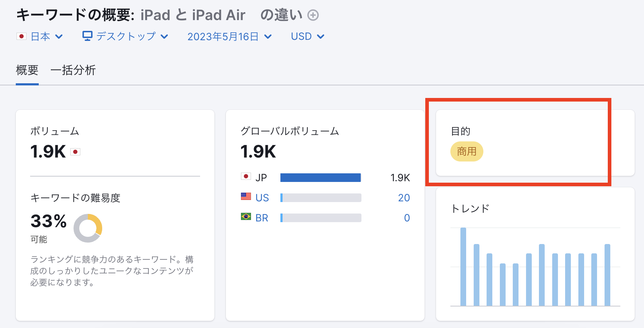Click the JP flag in the global volume list
Screen dimensions: 644x328
[246, 177]
